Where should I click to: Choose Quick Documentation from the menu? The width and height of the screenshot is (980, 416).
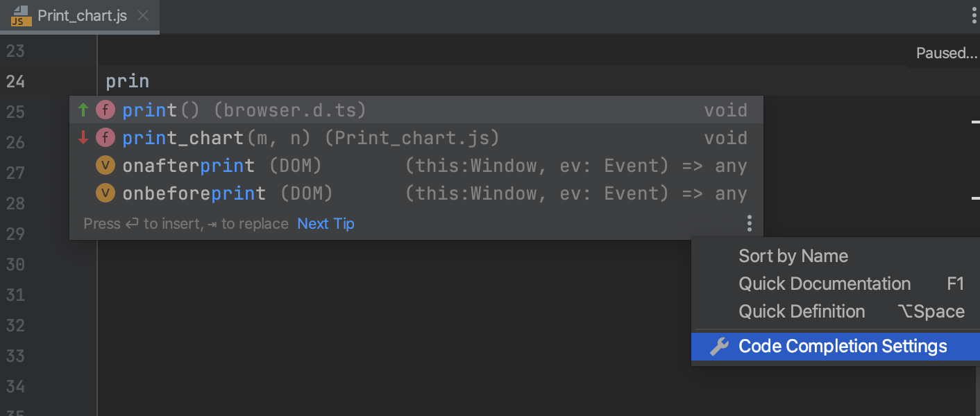point(825,284)
